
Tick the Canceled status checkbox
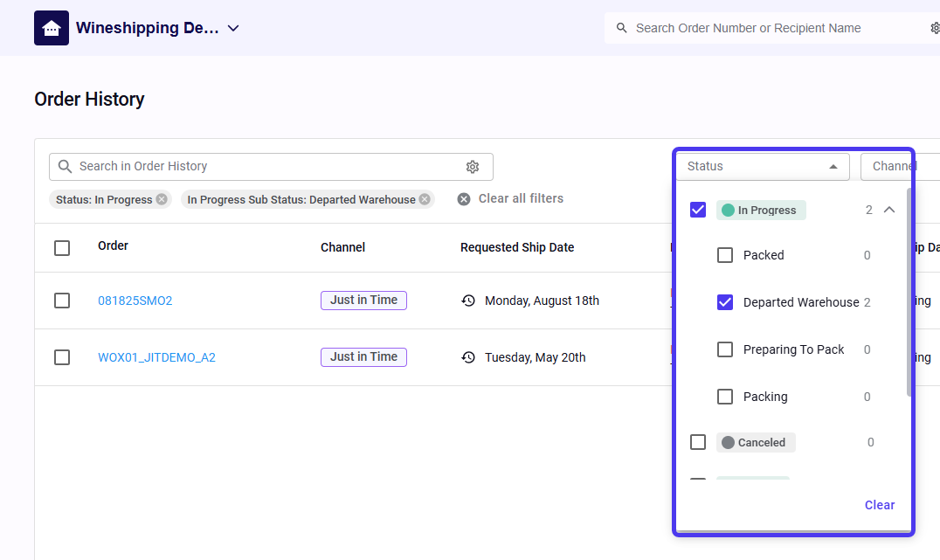[698, 442]
